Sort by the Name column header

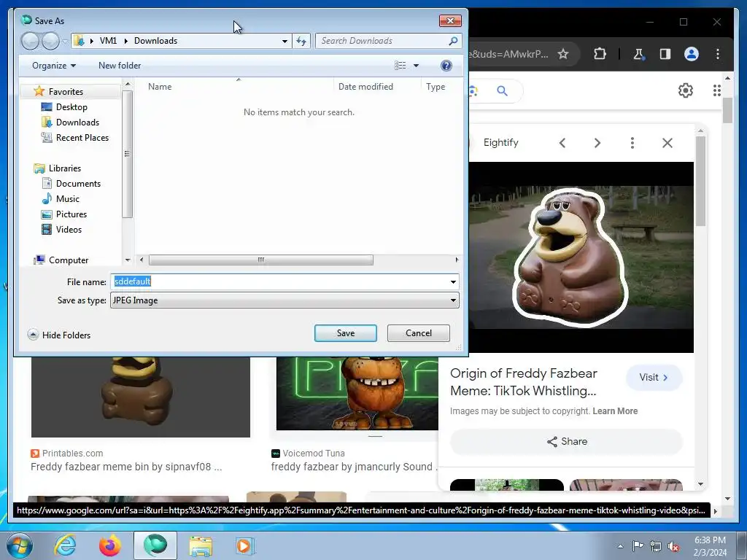tap(160, 87)
